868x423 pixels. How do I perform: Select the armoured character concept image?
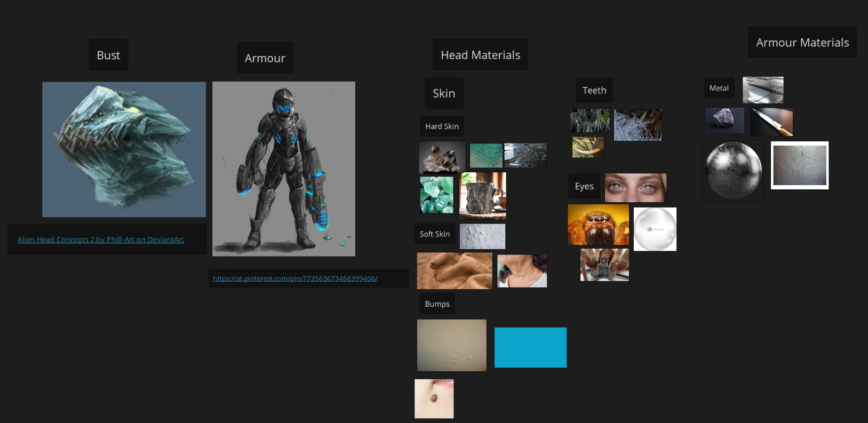coord(284,169)
